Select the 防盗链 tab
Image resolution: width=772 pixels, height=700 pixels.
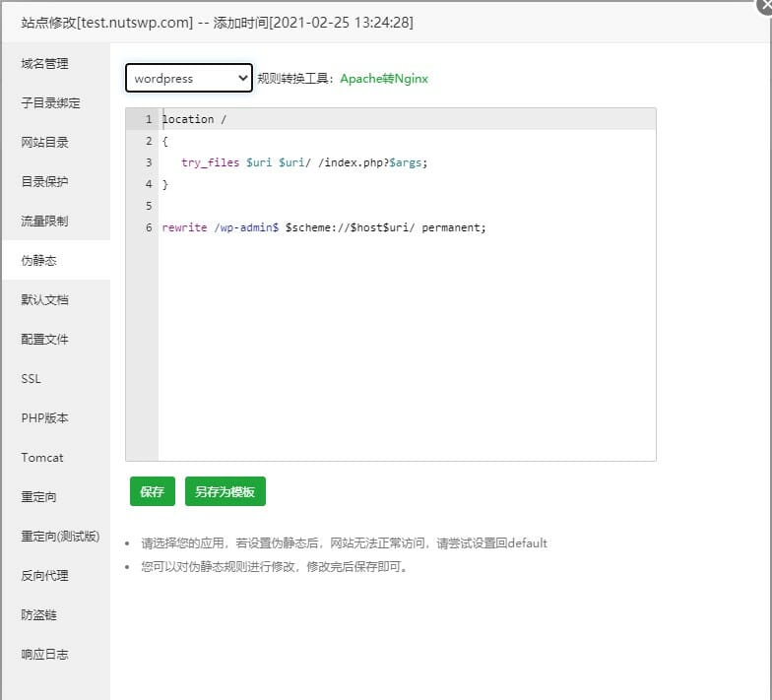tap(56, 614)
